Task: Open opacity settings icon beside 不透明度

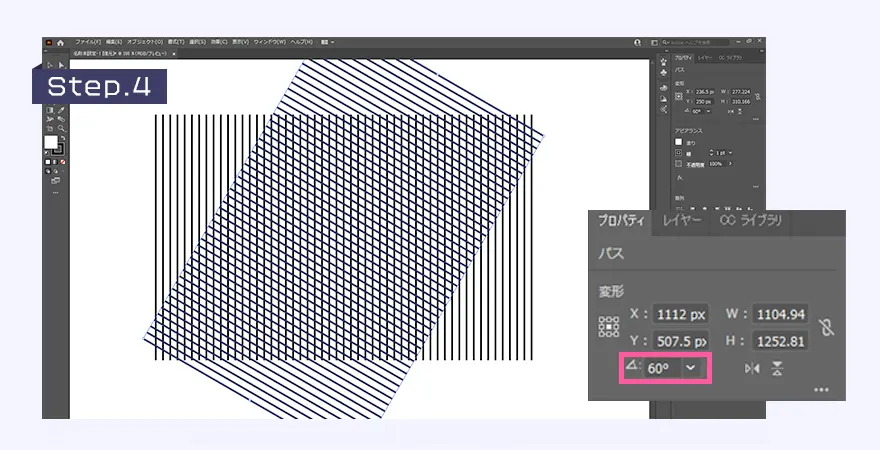Action: (678, 163)
